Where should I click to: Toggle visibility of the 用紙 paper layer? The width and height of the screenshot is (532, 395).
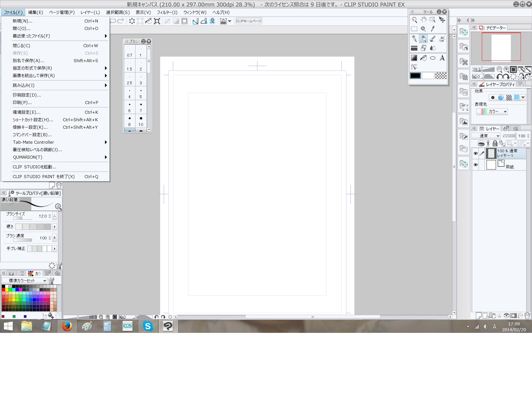tap(475, 165)
